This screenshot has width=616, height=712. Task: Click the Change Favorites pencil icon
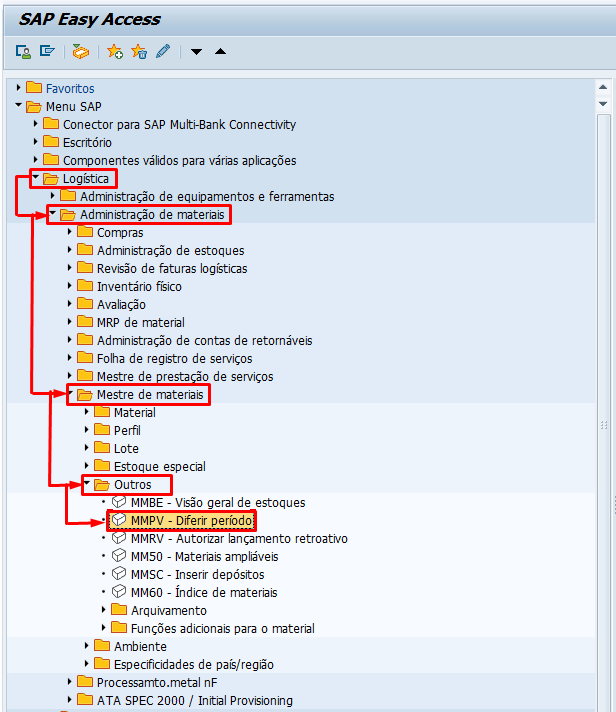point(163,51)
